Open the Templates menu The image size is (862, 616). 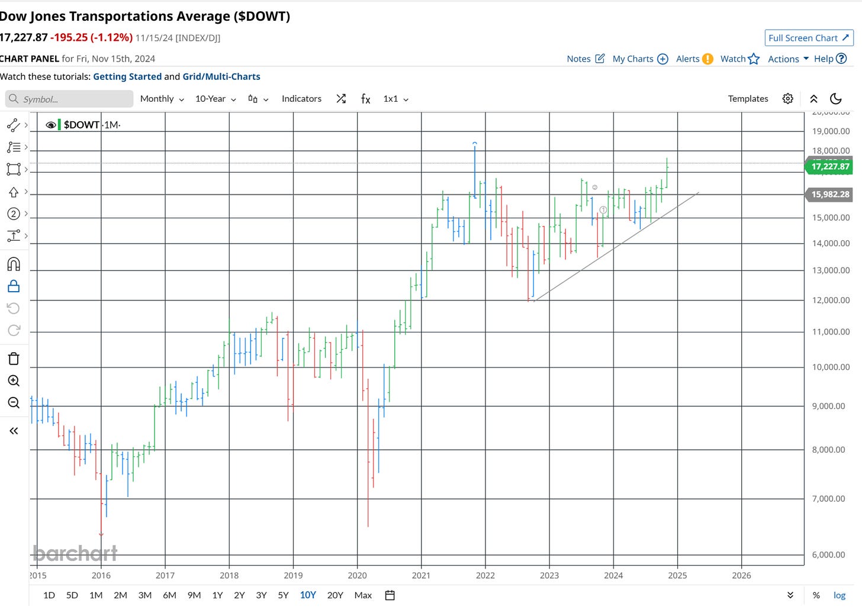coord(748,99)
